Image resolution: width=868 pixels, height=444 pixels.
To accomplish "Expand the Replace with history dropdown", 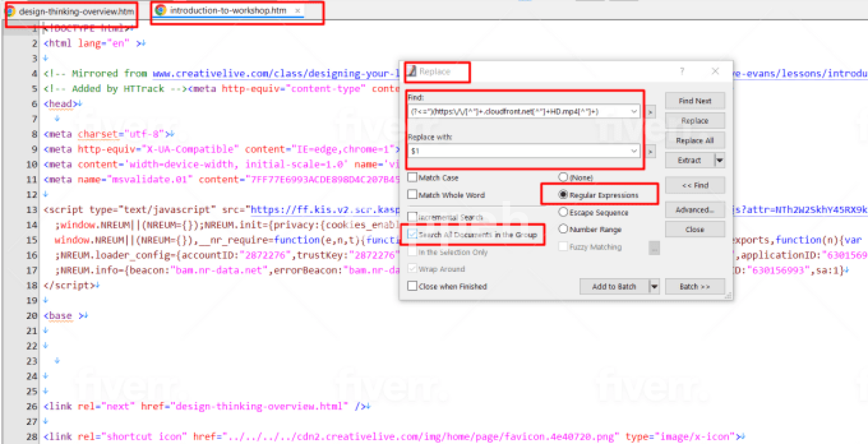I will [x=634, y=151].
